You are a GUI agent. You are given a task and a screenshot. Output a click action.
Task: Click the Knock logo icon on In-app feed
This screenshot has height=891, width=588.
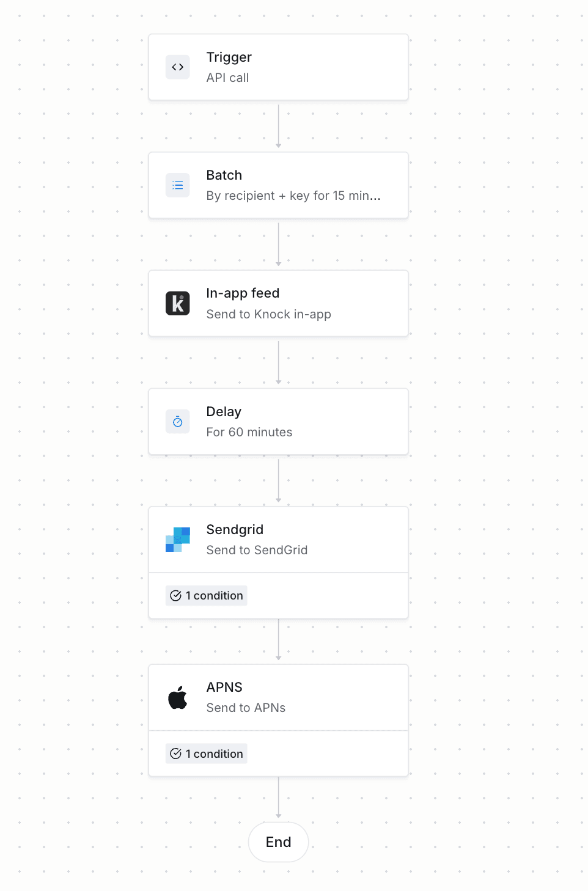177,303
